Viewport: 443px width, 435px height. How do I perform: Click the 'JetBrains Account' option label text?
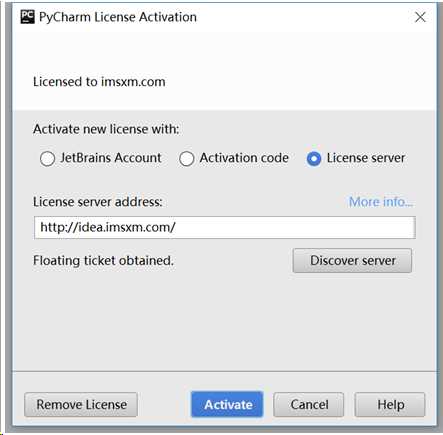coord(111,158)
